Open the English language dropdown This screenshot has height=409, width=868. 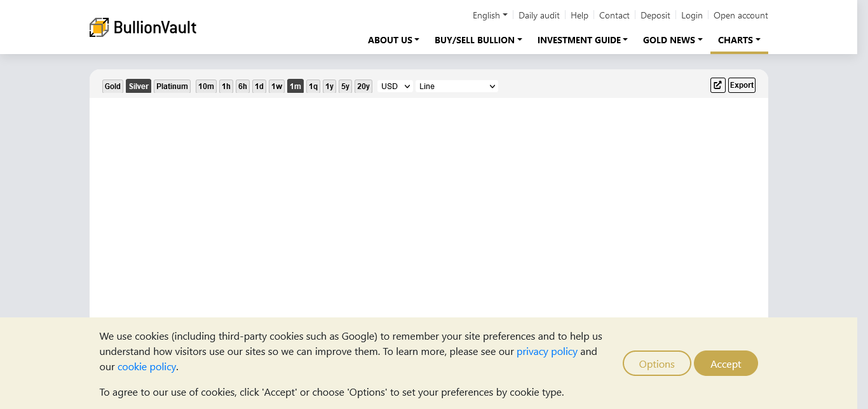tap(490, 15)
